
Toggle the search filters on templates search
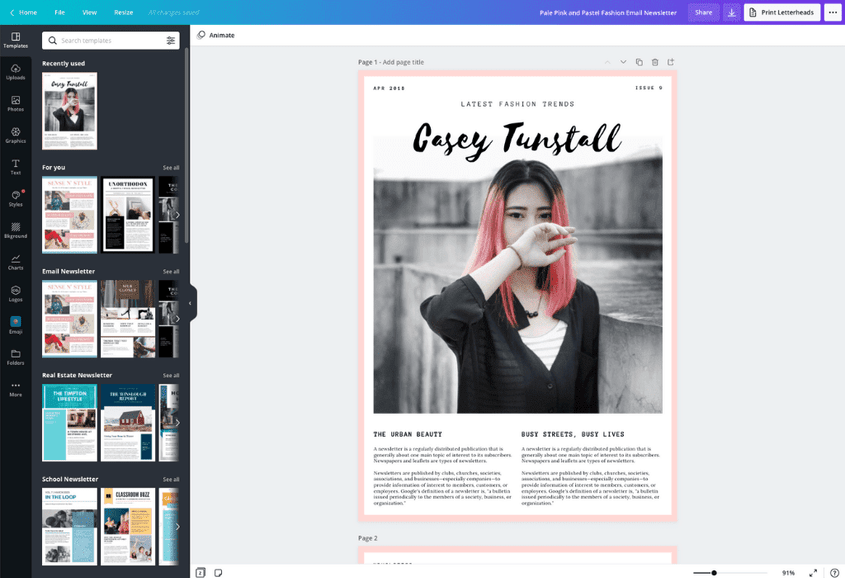[x=168, y=40]
